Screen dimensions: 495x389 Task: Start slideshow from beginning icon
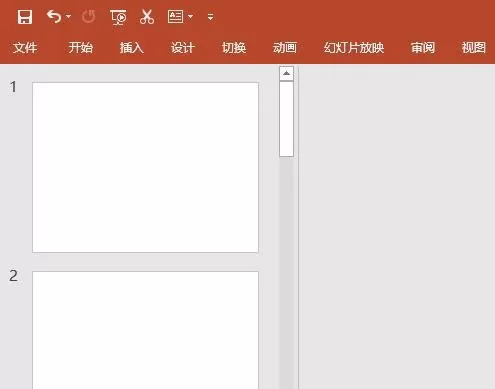(118, 17)
